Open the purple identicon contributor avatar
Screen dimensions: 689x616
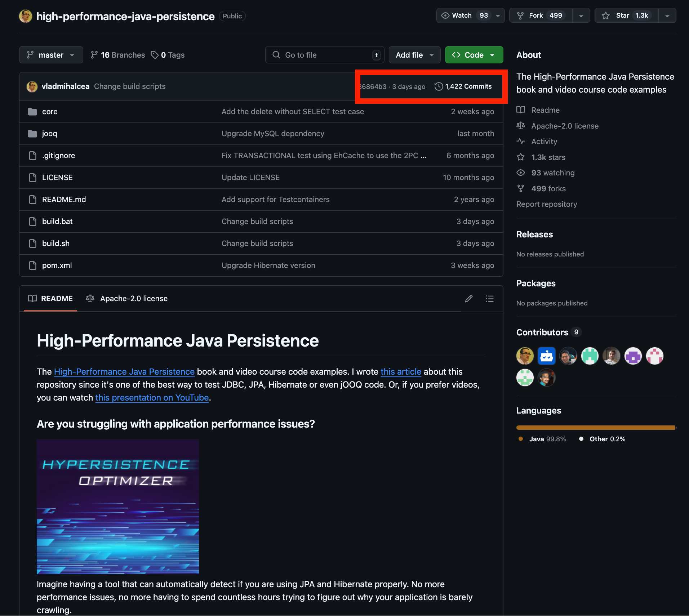(633, 356)
